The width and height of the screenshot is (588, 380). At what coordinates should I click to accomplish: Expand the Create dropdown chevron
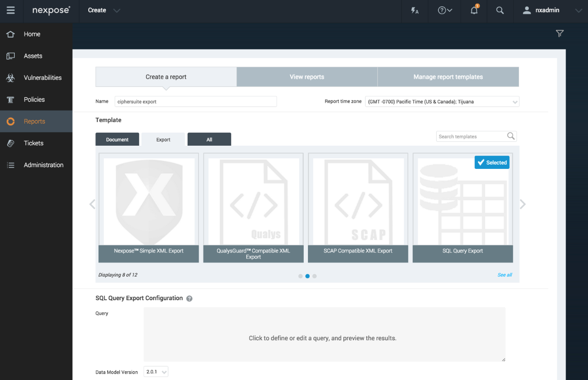117,11
